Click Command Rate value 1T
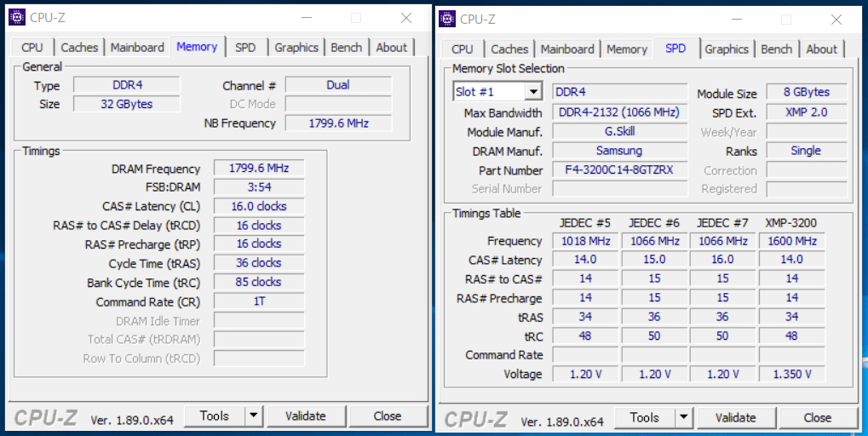Screen dimensions: 868x436 (x=259, y=301)
